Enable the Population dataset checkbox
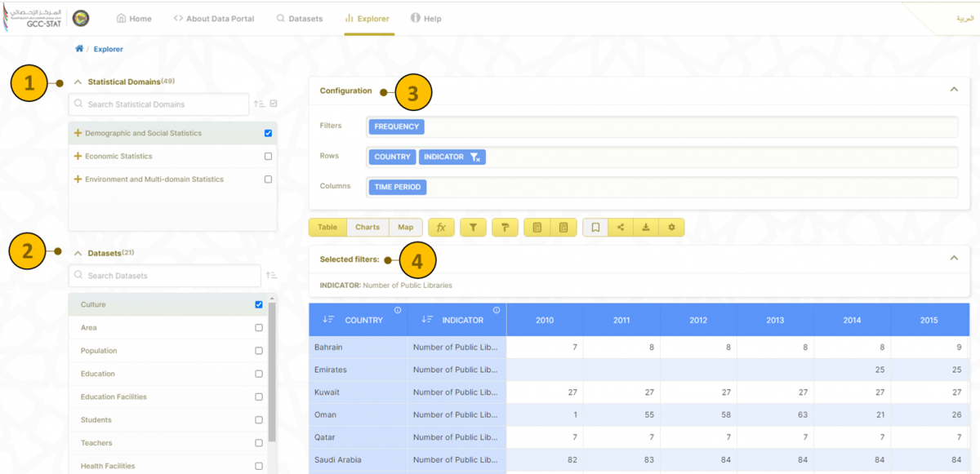Image resolution: width=980 pixels, height=474 pixels. [259, 351]
